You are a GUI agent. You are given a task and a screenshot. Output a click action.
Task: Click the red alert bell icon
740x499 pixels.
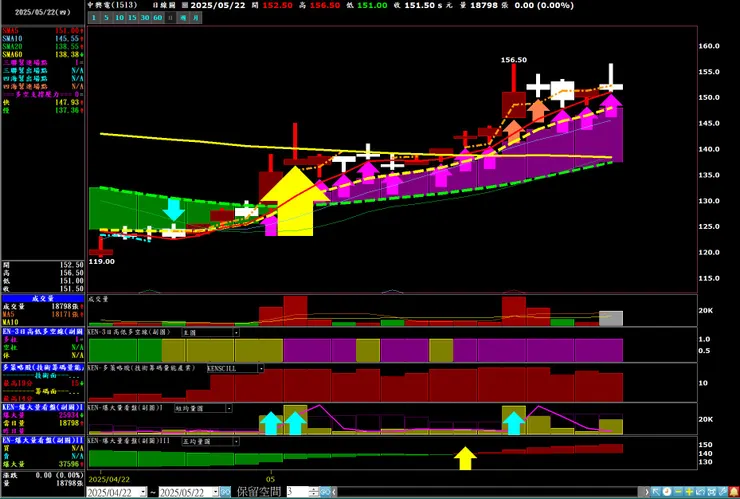pyautogui.click(x=734, y=492)
